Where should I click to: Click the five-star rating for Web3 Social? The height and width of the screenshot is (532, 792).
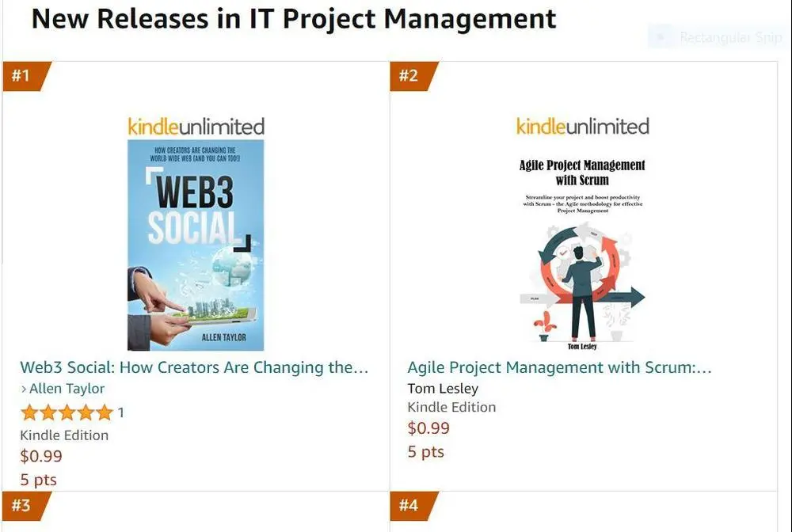(67, 412)
